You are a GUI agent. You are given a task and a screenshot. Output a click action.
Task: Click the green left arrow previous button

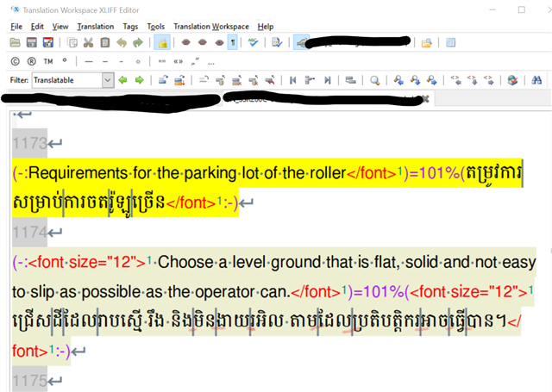[x=122, y=80]
